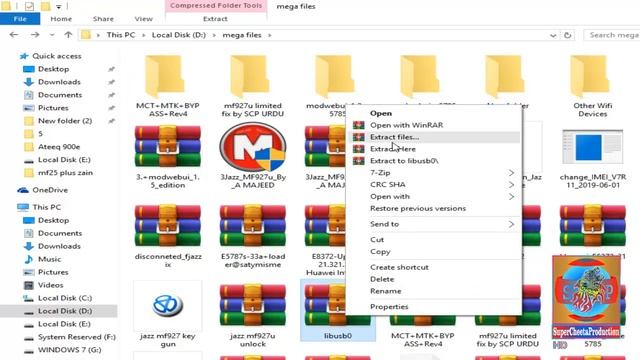
Task: Open Pictures under Quick access
Action: (x=53, y=108)
